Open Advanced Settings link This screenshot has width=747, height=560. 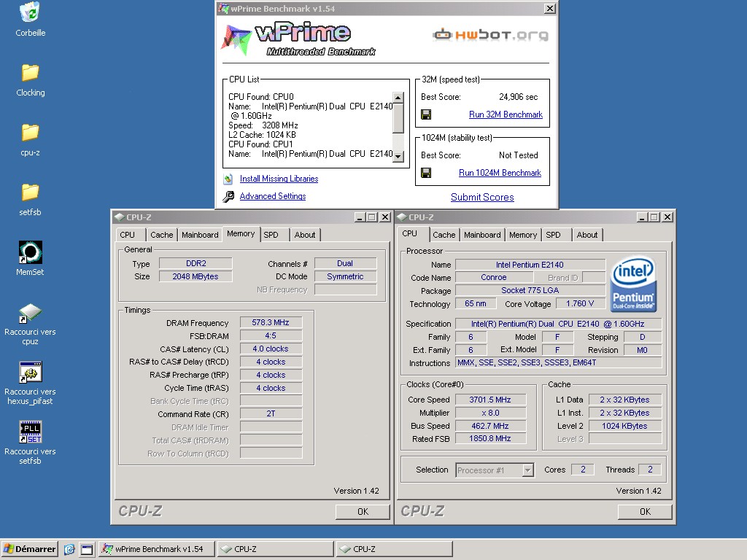coord(273,196)
